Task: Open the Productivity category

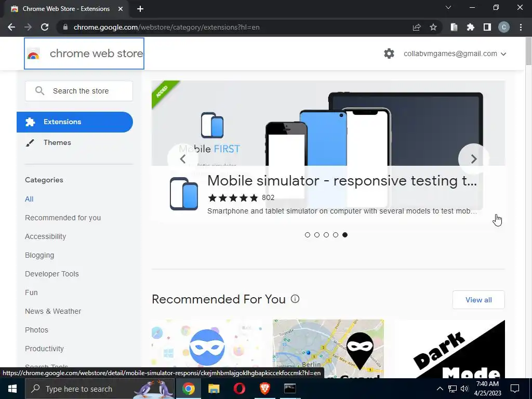Action: [45, 349]
